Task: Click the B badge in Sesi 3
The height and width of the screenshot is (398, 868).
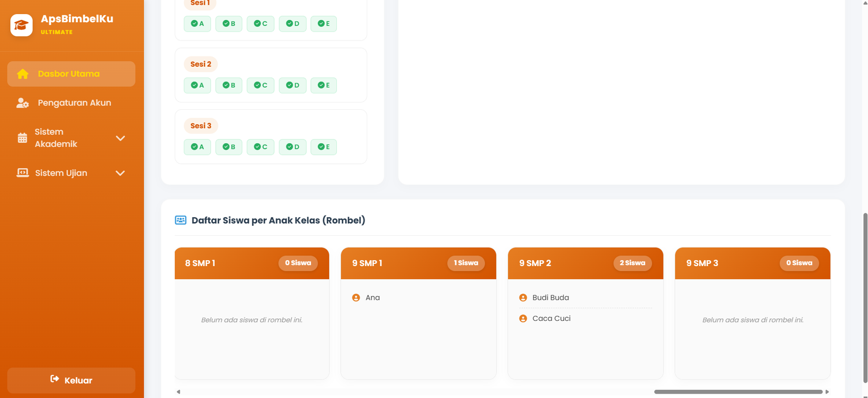Action: 229,147
